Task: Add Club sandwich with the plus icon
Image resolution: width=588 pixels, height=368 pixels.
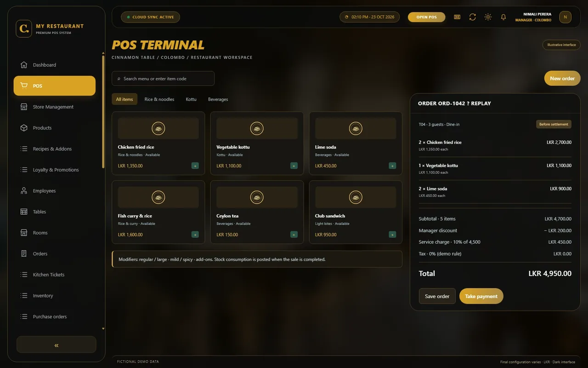Action: coord(392,235)
